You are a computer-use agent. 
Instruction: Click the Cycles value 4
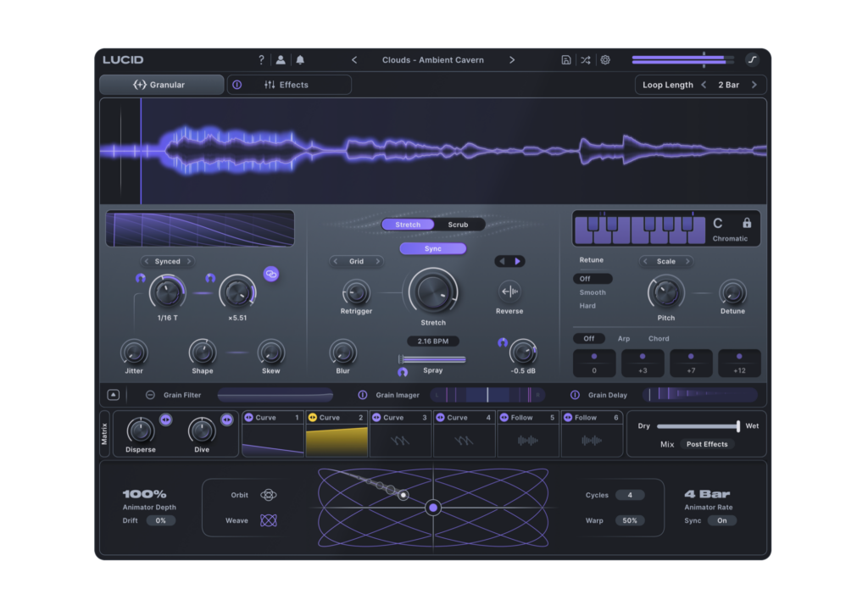tap(630, 495)
